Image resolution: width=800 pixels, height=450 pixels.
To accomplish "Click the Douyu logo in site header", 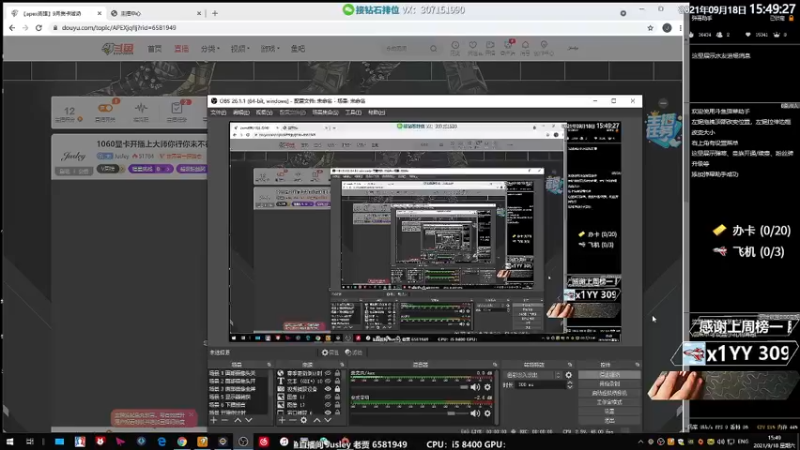I will (117, 48).
